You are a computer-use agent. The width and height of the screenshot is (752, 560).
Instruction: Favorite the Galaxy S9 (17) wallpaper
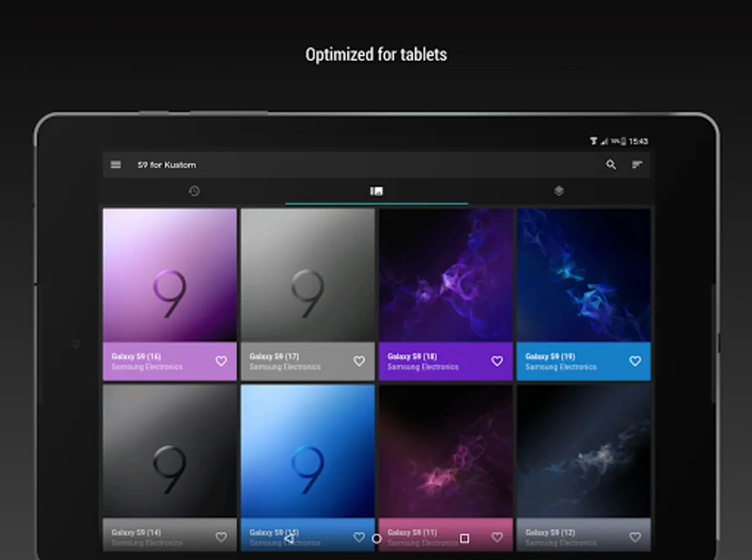360,361
